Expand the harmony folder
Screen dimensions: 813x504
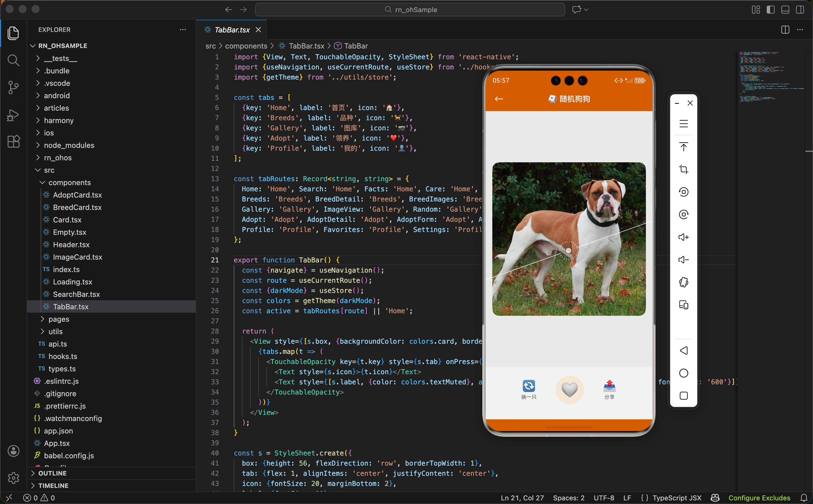click(x=112, y=120)
